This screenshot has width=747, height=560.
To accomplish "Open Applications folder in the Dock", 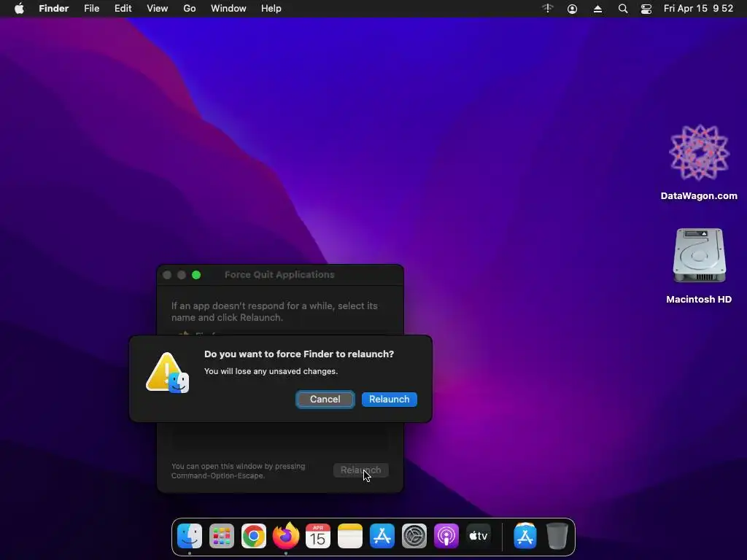I will [x=525, y=536].
